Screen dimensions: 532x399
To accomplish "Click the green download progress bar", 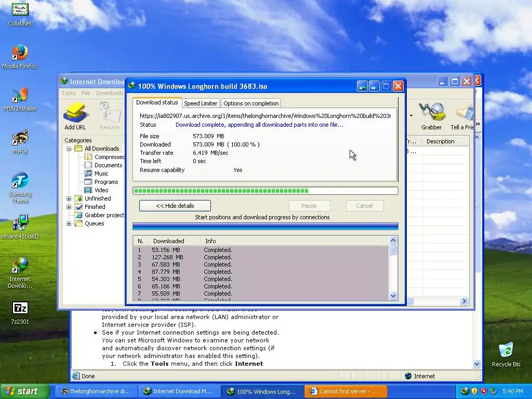I will 265,191.
